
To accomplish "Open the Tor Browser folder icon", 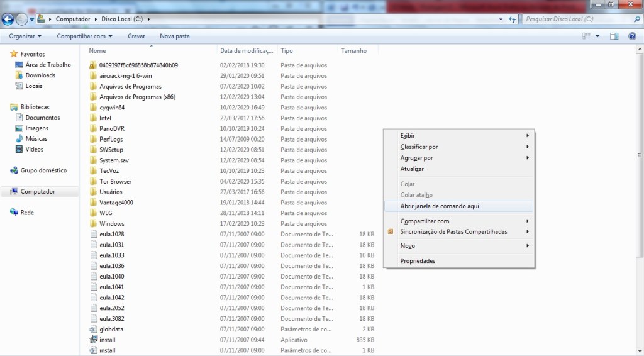I will point(92,181).
